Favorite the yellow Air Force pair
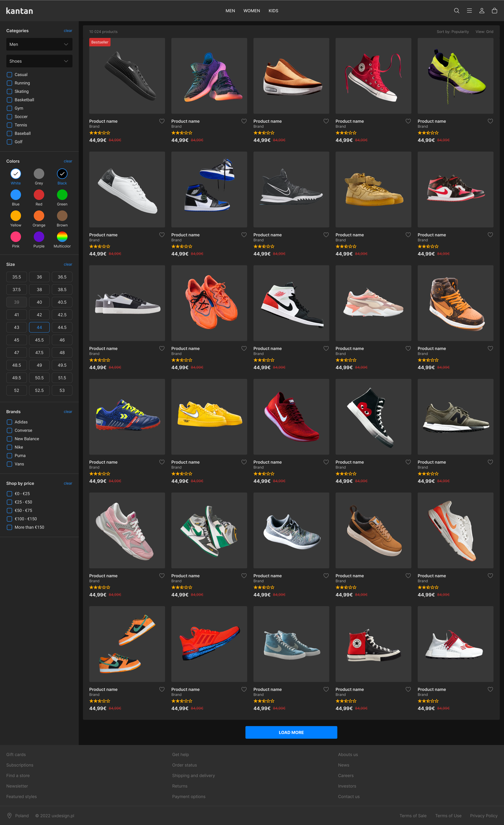Screen dimensions: 504x825 [244, 462]
